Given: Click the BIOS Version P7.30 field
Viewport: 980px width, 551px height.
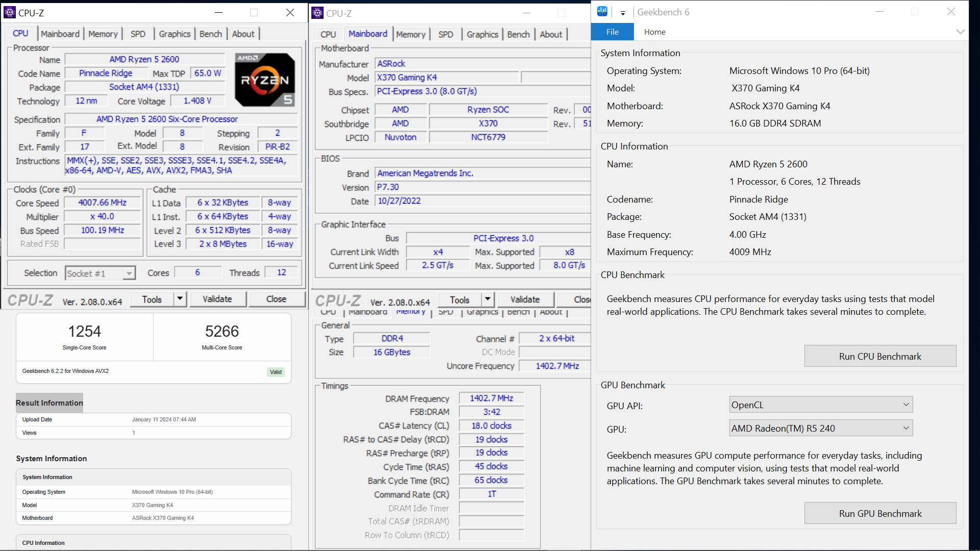Looking at the screenshot, I should point(483,187).
